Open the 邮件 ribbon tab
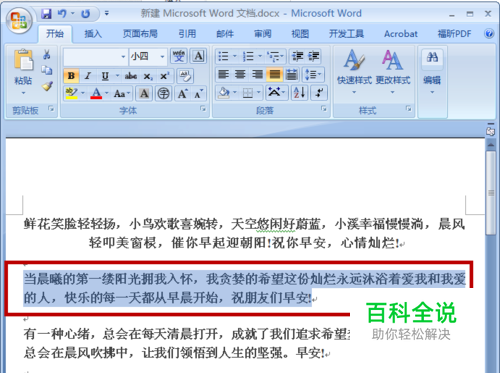 click(225, 34)
